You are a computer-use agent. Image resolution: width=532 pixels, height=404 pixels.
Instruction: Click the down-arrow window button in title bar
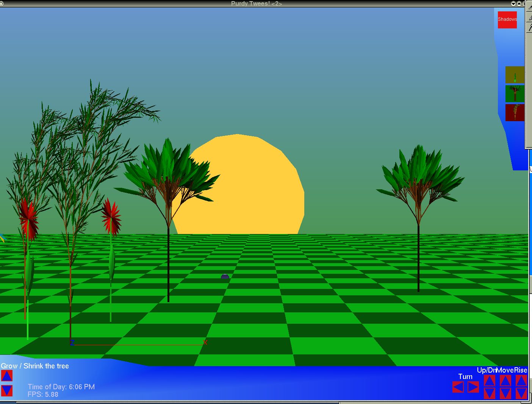pyautogui.click(x=513, y=3)
